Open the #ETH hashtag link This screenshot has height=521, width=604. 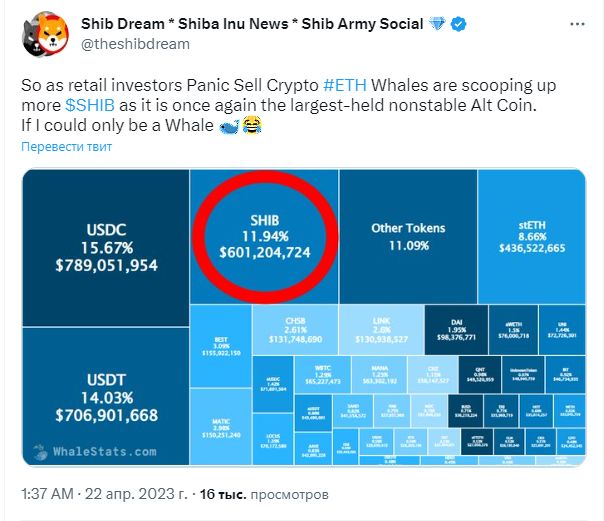[x=345, y=85]
